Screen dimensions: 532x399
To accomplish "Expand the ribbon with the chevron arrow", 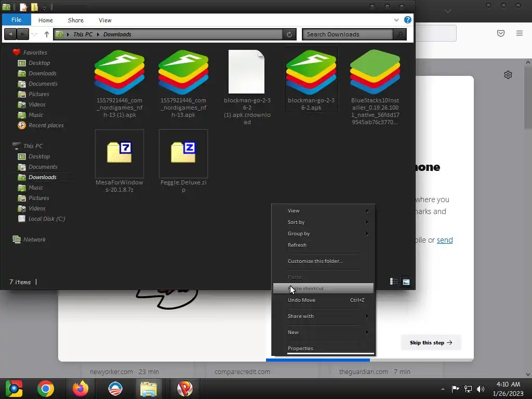I will tap(396, 20).
